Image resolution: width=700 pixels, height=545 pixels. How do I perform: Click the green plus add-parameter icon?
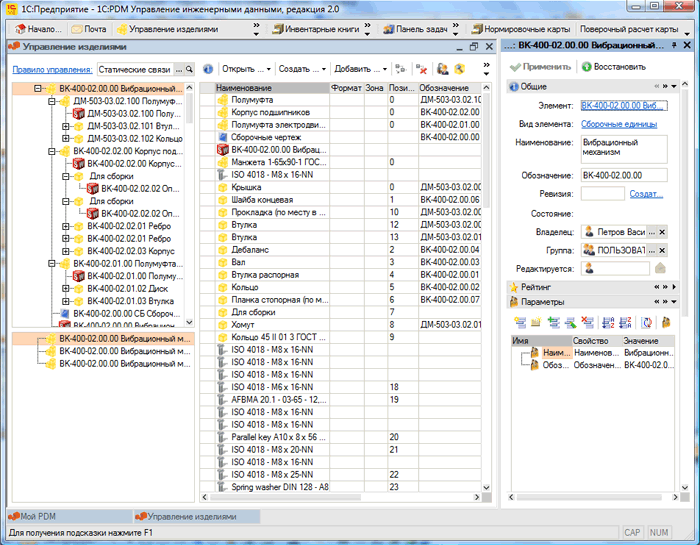[554, 322]
